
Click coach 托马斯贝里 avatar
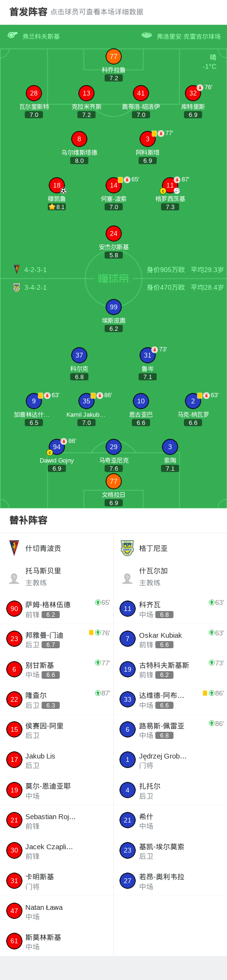point(14,579)
